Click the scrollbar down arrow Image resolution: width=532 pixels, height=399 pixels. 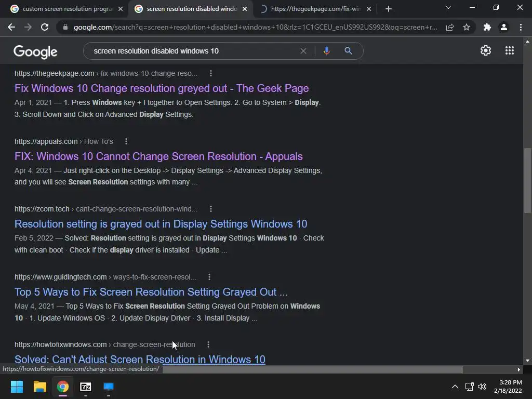[x=527, y=361]
